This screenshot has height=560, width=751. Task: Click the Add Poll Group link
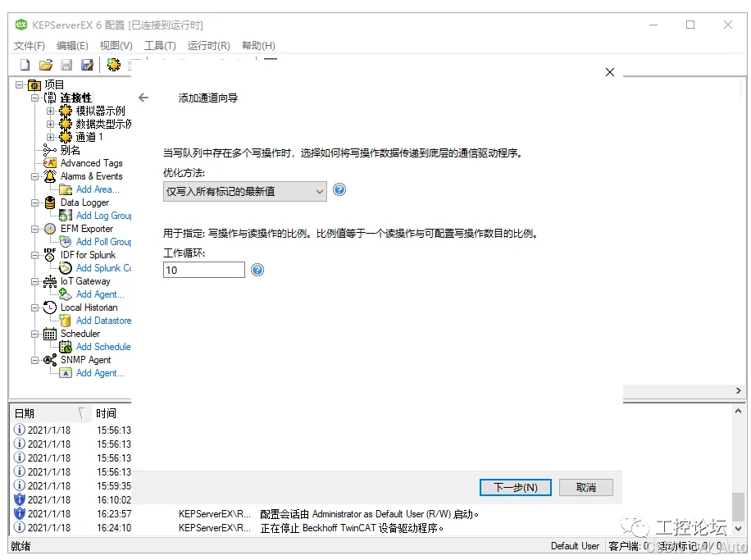coord(103,242)
